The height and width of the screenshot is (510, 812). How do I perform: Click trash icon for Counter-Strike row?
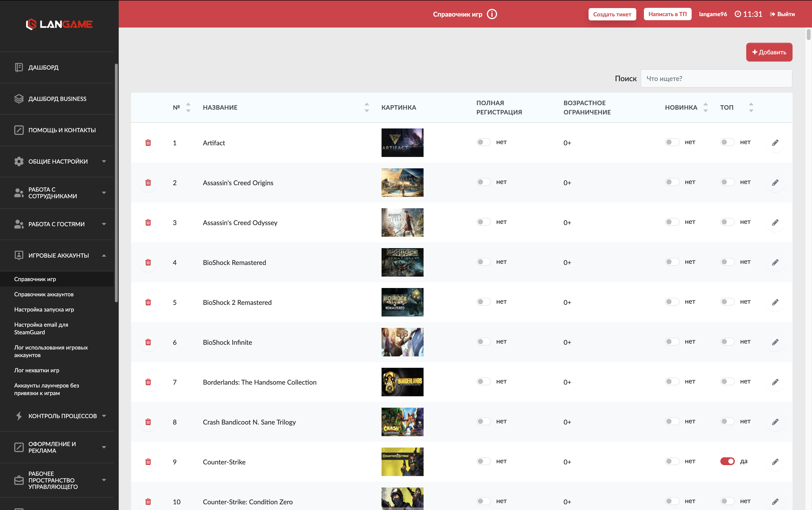pos(148,462)
